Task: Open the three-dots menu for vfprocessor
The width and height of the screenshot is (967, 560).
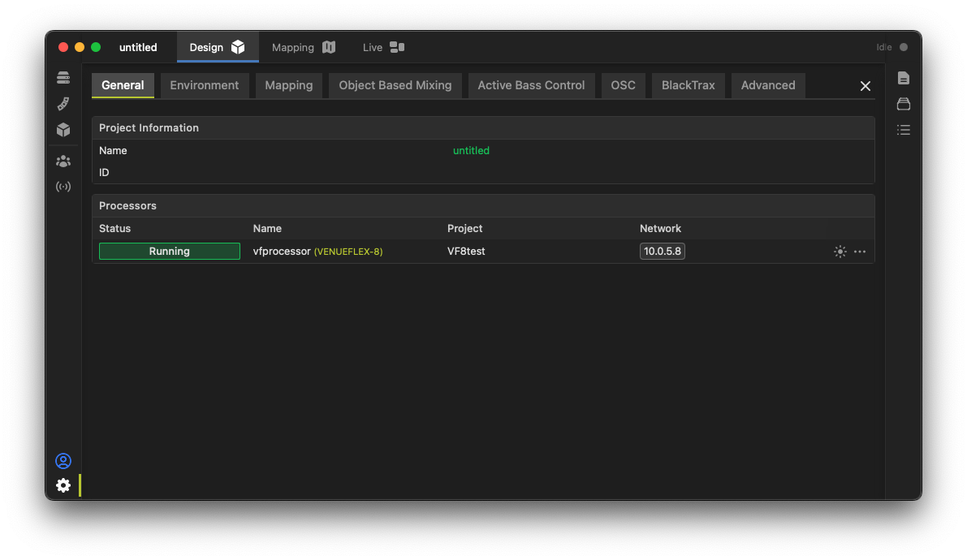Action: (x=860, y=252)
